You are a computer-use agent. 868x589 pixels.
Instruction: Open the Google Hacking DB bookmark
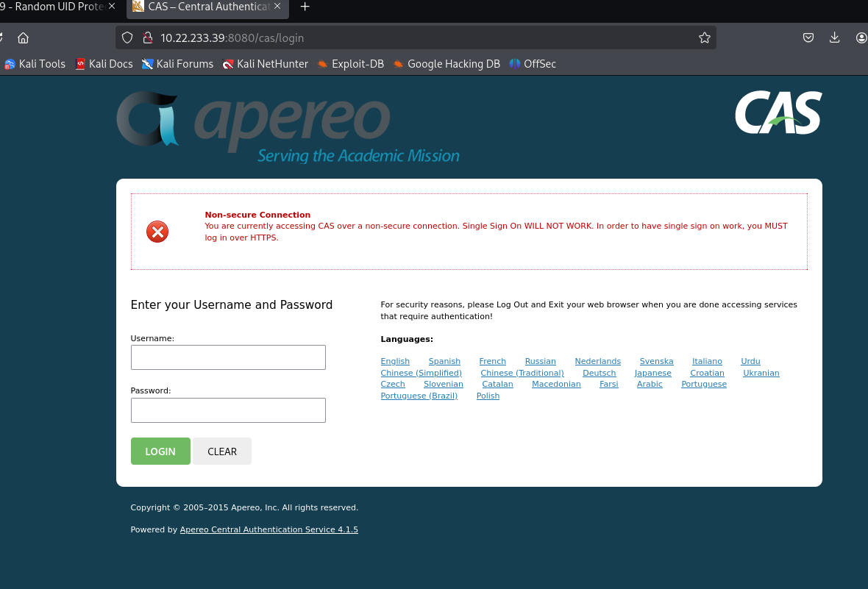[447, 64]
